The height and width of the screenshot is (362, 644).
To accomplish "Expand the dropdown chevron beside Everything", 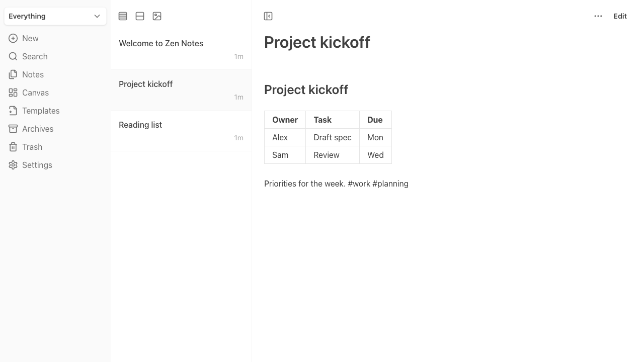I will (x=97, y=16).
